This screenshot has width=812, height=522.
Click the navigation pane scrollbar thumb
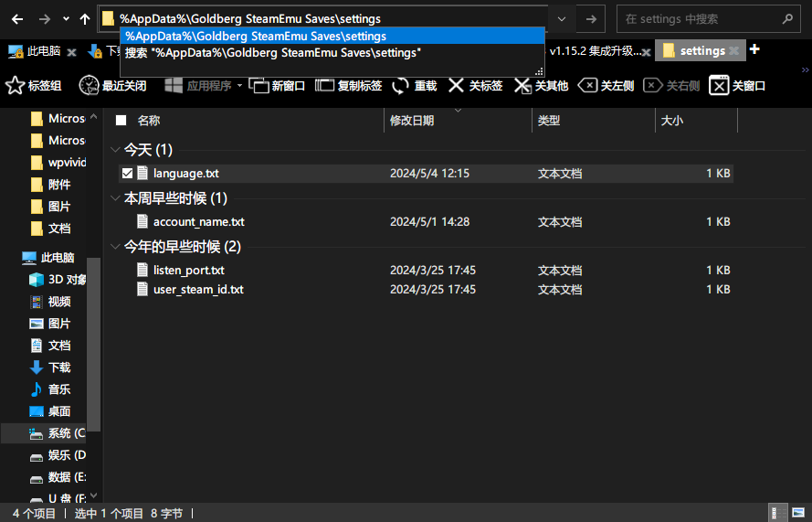93,345
